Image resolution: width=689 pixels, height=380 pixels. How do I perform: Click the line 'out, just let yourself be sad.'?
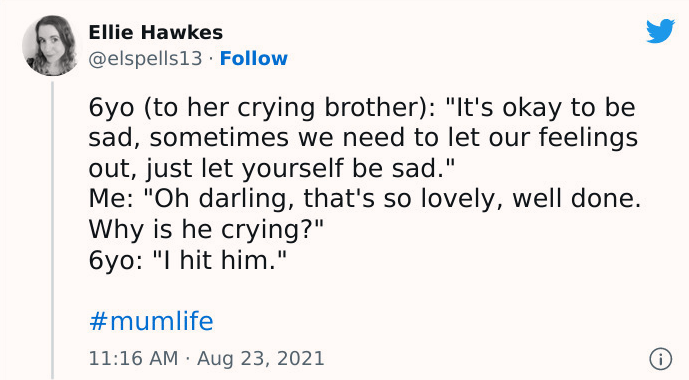tap(272, 168)
